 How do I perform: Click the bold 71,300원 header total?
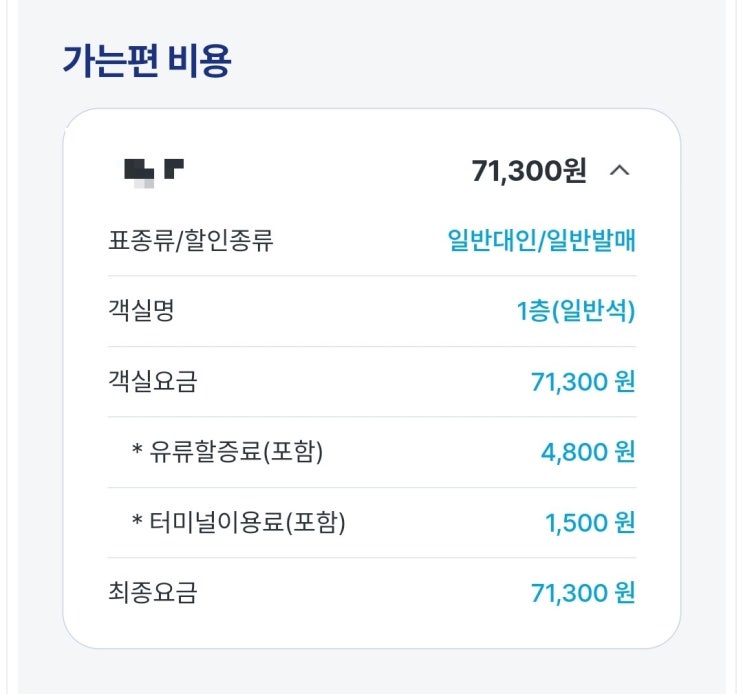[x=528, y=171]
